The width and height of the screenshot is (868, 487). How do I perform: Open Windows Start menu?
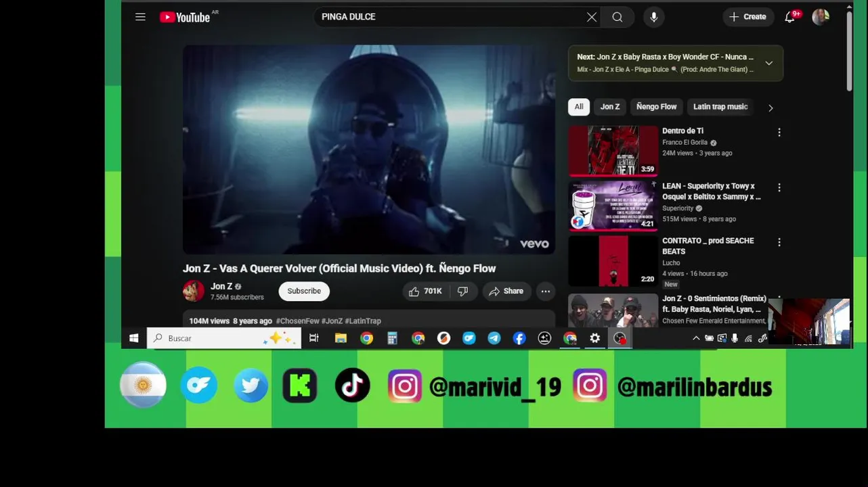click(x=134, y=338)
